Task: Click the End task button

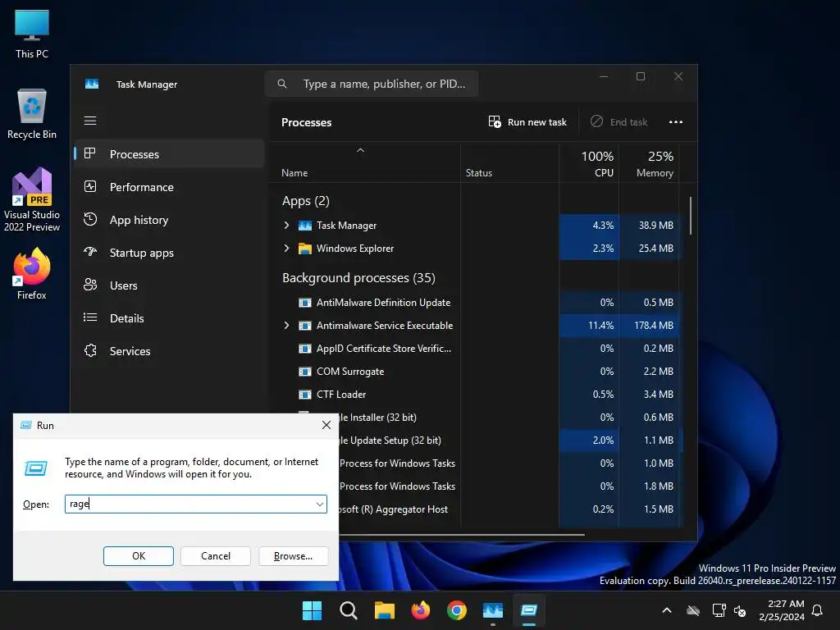Action: [x=619, y=122]
